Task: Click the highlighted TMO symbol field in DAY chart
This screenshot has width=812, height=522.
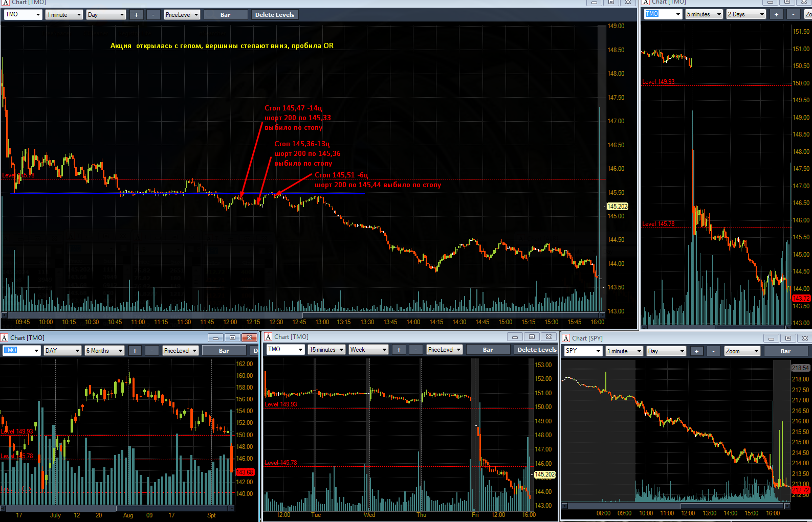Action: 21,350
